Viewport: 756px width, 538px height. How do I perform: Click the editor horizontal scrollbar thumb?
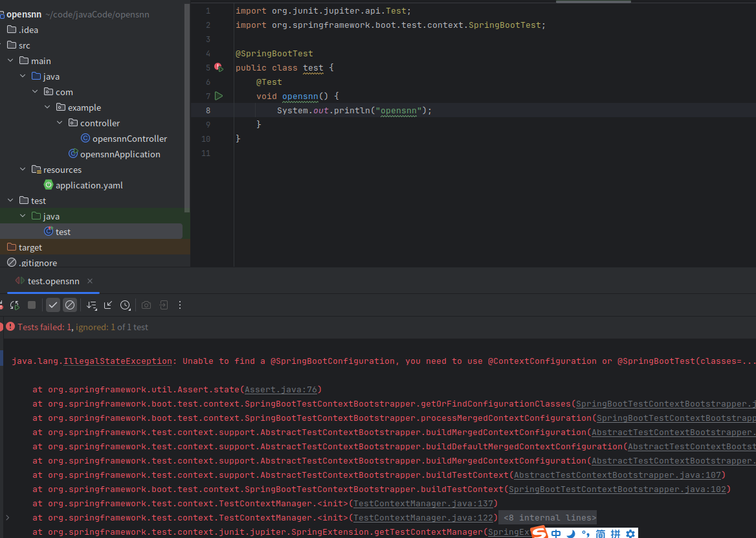(x=594, y=1)
